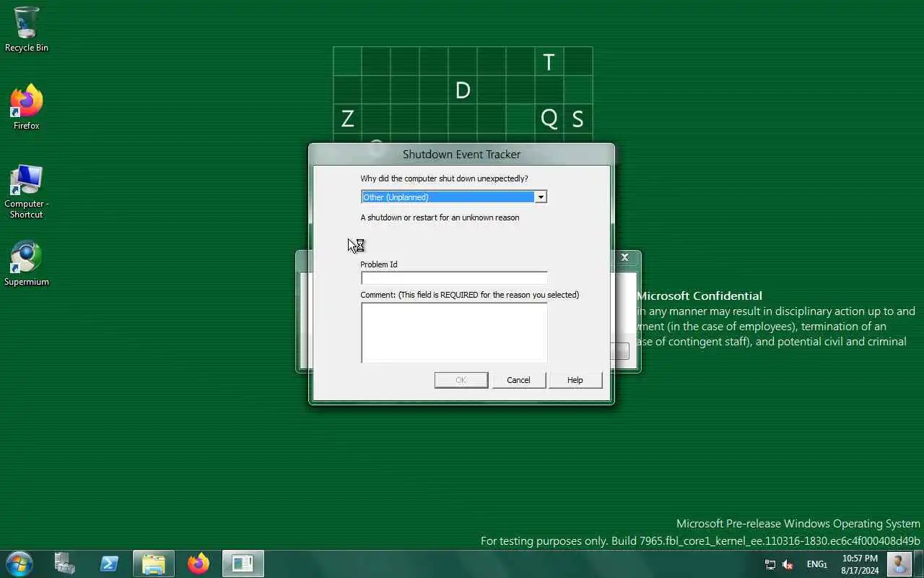Click into the Comment text area
The width and height of the screenshot is (924, 578).
pyautogui.click(x=454, y=332)
